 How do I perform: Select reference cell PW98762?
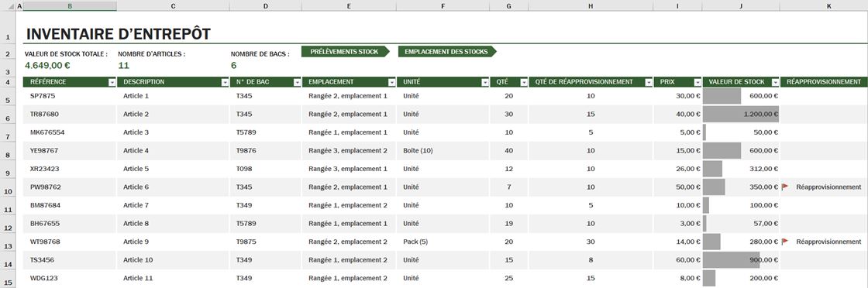click(x=70, y=187)
